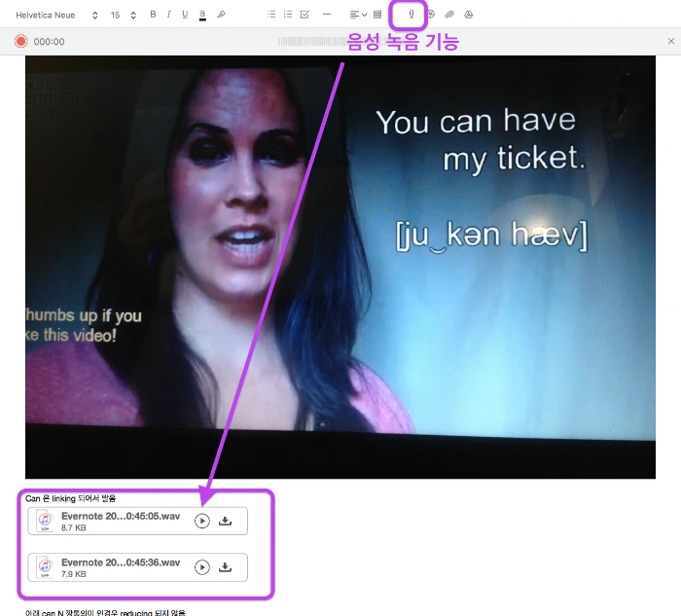The image size is (681, 616).
Task: Click the 'Can 은 linking' note text line
Action: click(x=70, y=498)
